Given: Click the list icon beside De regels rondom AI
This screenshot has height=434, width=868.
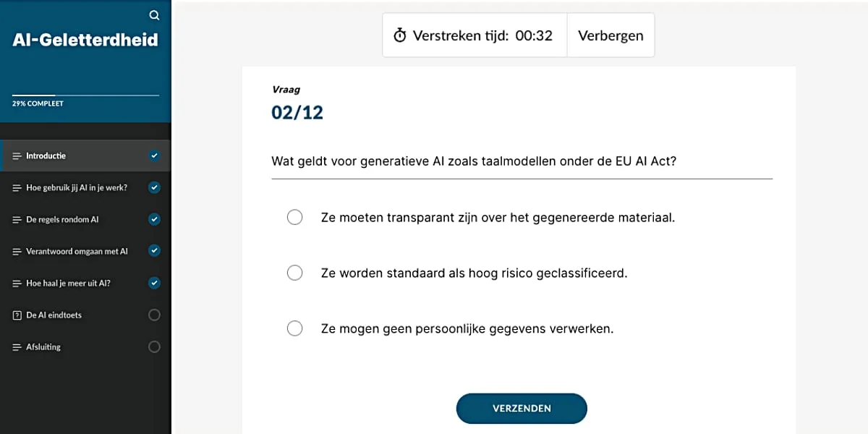Looking at the screenshot, I should 16,219.
